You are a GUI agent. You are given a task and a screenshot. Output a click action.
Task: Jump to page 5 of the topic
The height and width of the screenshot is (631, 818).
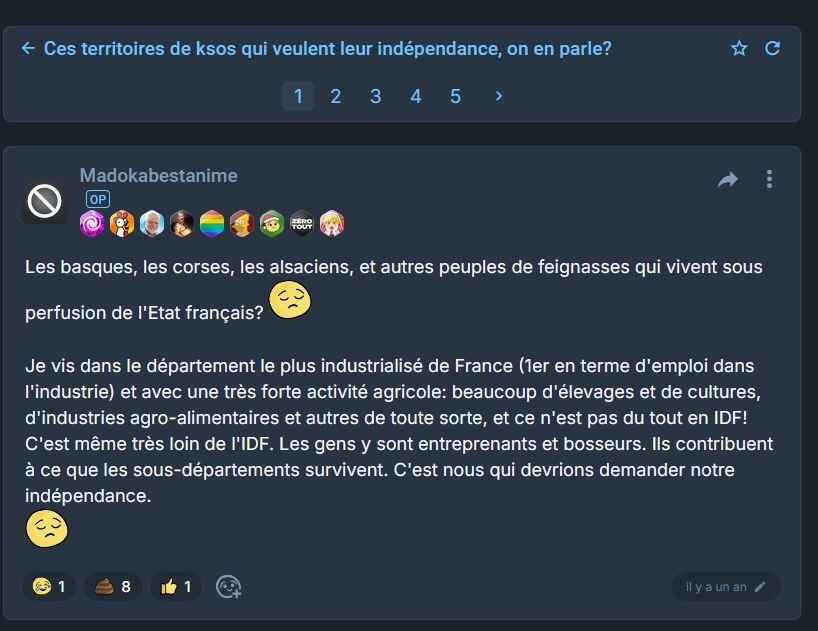coord(455,96)
